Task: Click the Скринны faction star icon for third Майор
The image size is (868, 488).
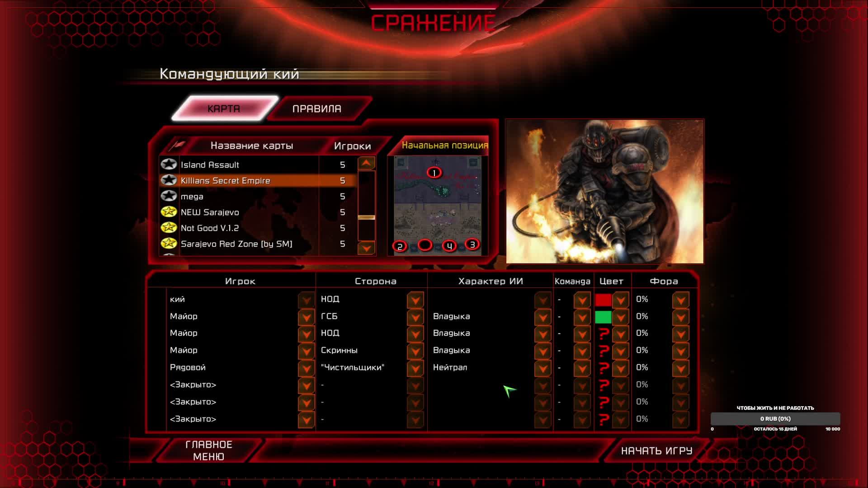Action: [x=415, y=350]
